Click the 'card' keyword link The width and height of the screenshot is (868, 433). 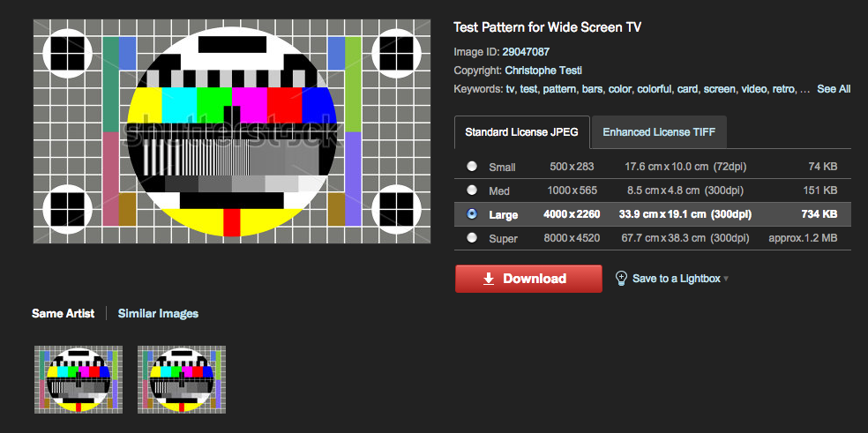click(687, 88)
